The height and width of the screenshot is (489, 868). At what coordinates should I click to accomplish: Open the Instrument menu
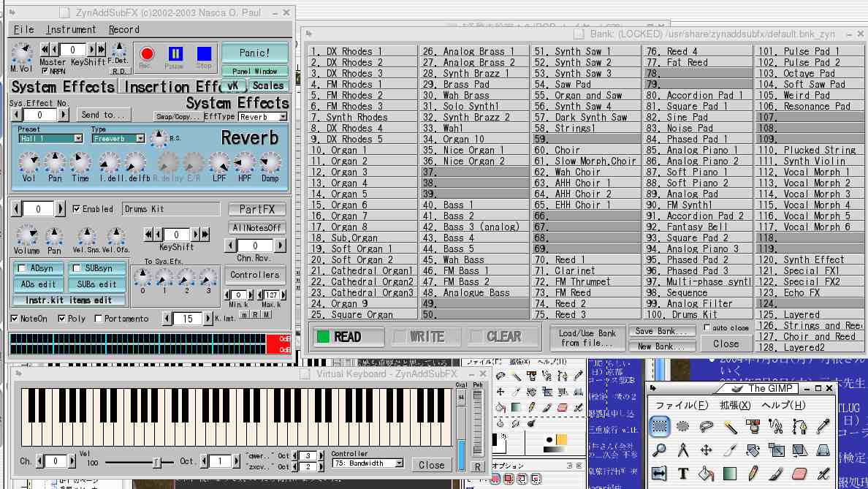pos(71,29)
